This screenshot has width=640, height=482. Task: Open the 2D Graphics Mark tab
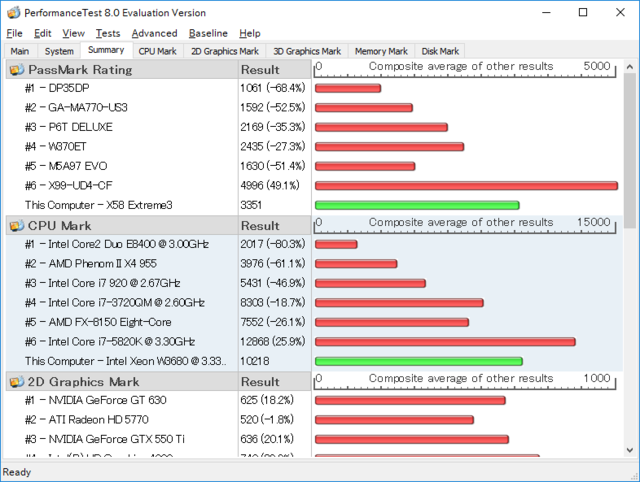click(x=225, y=51)
